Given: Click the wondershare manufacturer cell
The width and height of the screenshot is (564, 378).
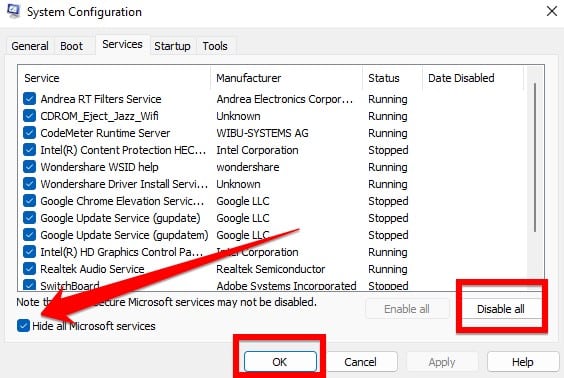Looking at the screenshot, I should pos(247,167).
